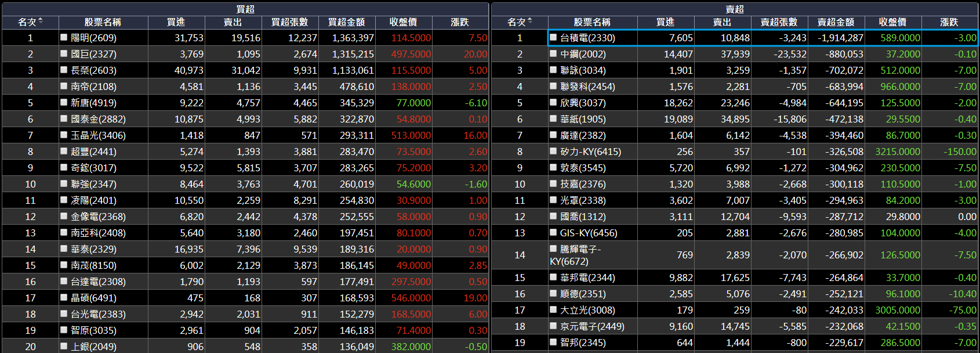
Task: Click stock name 台光電(2383)
Action: point(98,314)
